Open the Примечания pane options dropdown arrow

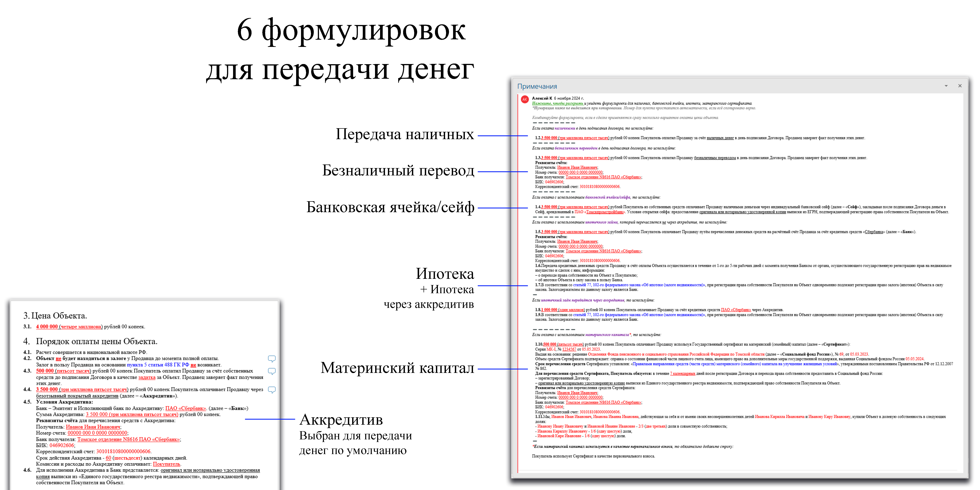click(946, 86)
